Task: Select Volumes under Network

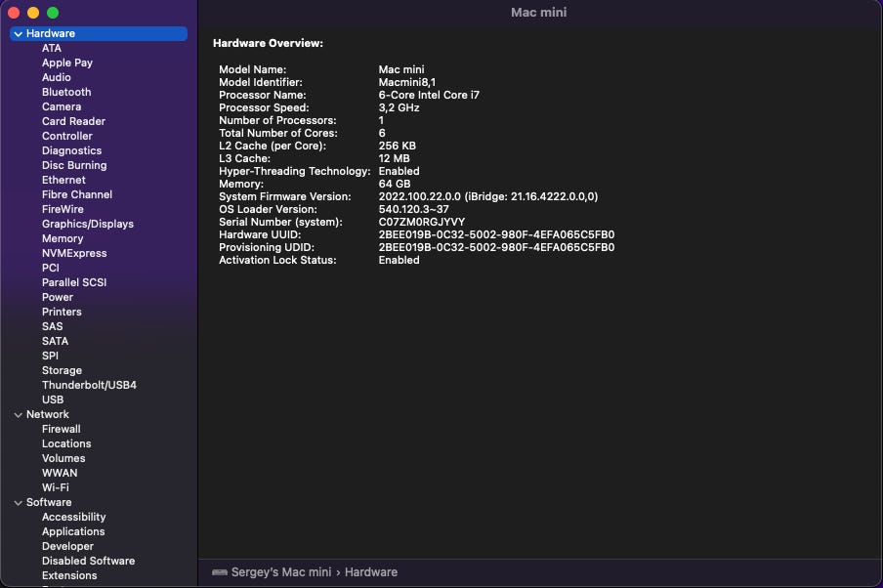Action: click(63, 458)
